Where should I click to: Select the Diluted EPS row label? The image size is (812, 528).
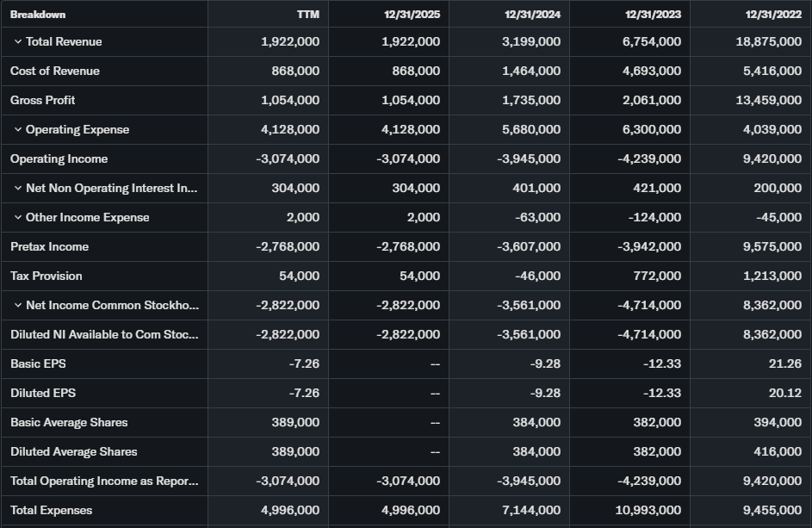43,394
